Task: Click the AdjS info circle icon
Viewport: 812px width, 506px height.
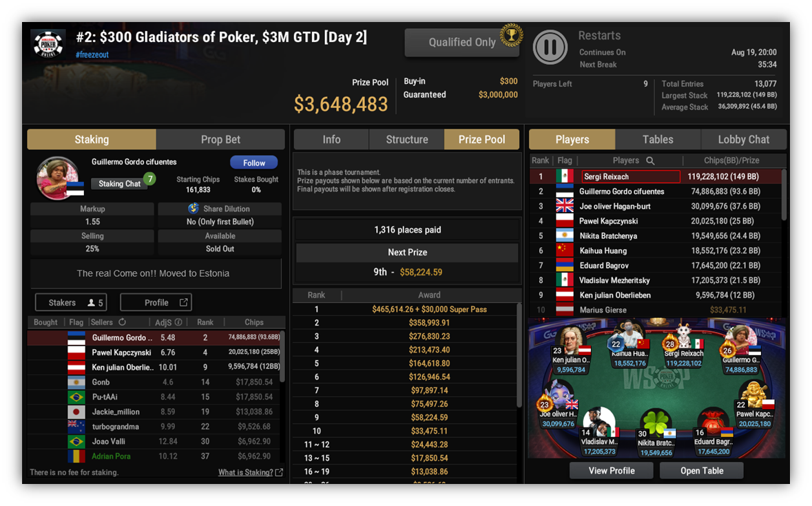Action: tap(178, 321)
